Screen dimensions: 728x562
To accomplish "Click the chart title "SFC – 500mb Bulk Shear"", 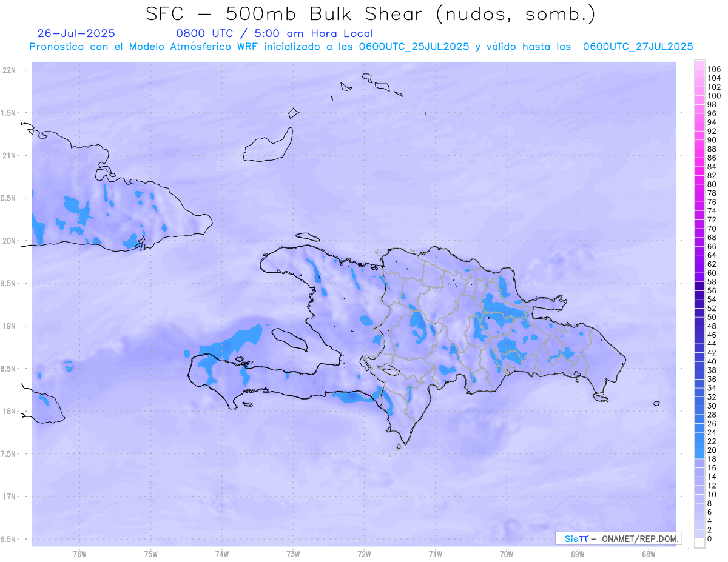I will click(288, 15).
